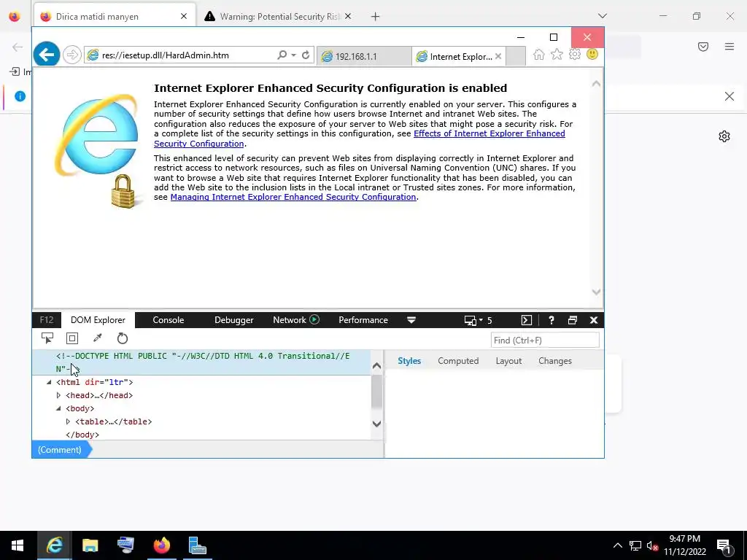Click the IE forward arrow button
This screenshot has width=747, height=560.
pos(72,55)
